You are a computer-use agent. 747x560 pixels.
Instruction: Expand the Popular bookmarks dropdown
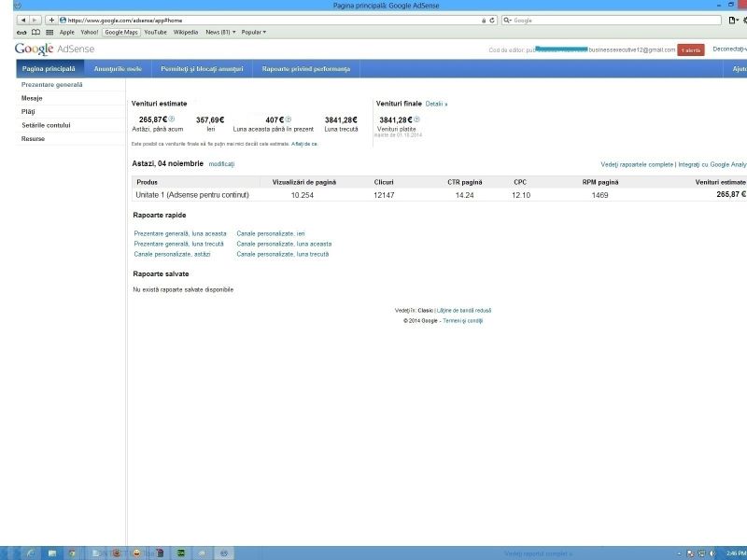pos(253,32)
